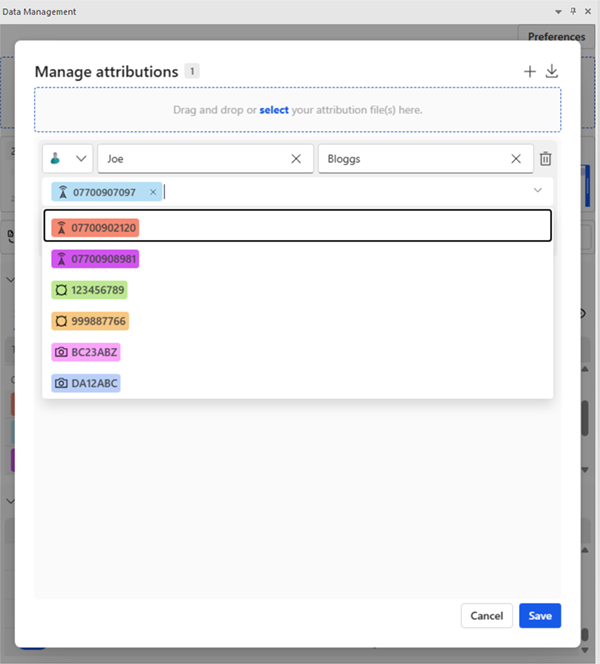Open the person type dropdown
Image resolution: width=600 pixels, height=664 pixels.
[x=68, y=159]
